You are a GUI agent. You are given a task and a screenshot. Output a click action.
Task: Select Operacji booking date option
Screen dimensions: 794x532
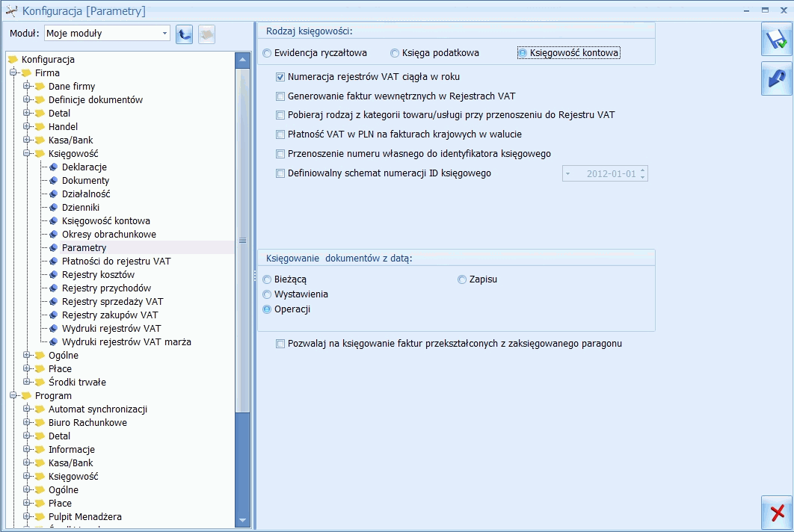tap(267, 309)
